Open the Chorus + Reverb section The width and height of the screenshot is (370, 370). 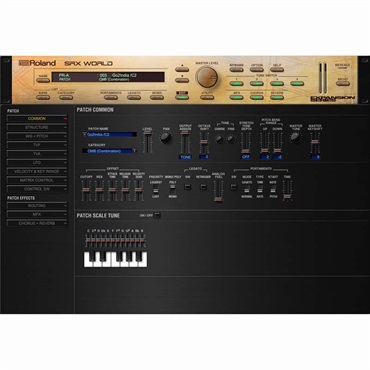pyautogui.click(x=37, y=223)
